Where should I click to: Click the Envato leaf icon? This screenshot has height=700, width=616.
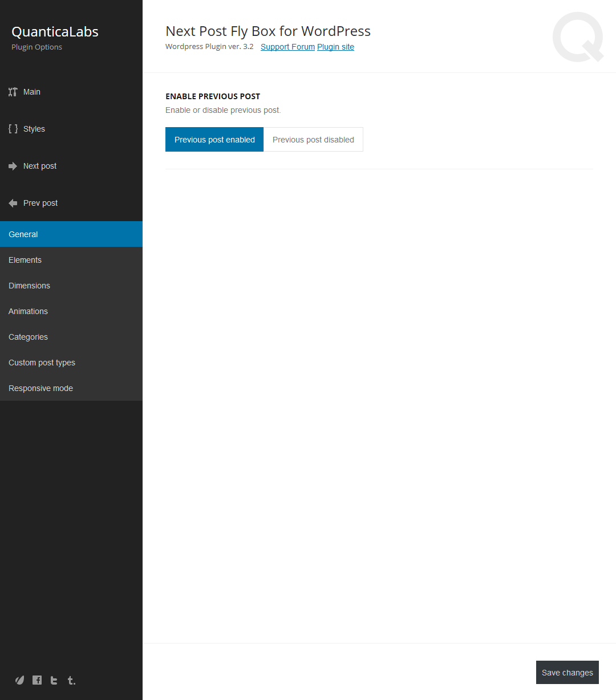pos(20,680)
